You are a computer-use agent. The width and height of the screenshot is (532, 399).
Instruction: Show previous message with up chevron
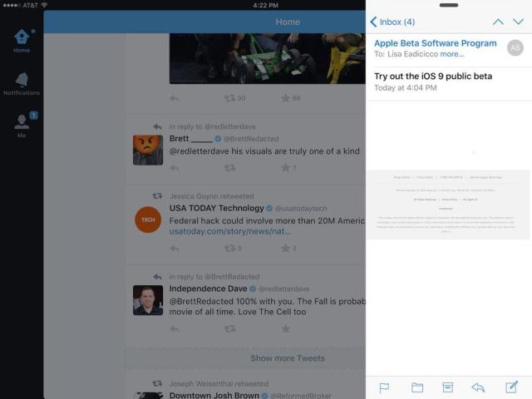(x=498, y=22)
